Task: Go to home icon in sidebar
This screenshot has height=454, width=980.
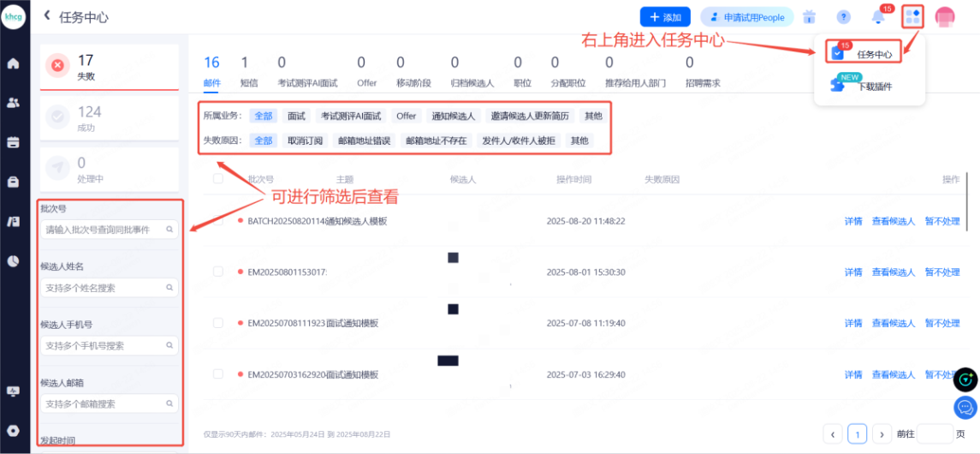Action: 13,63
